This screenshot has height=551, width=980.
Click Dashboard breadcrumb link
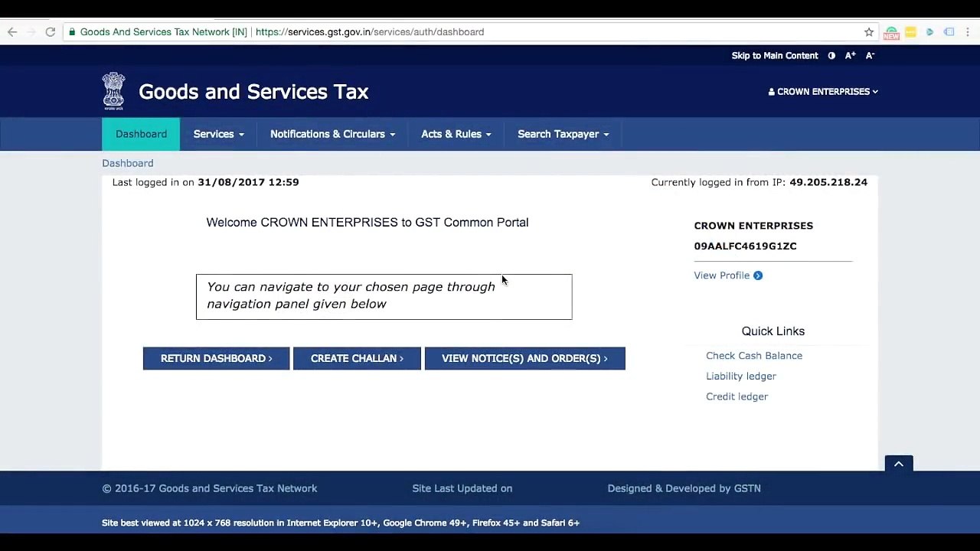[128, 163]
